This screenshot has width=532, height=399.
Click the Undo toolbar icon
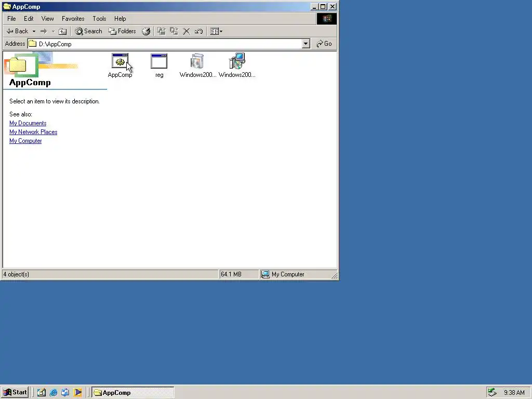tap(199, 31)
